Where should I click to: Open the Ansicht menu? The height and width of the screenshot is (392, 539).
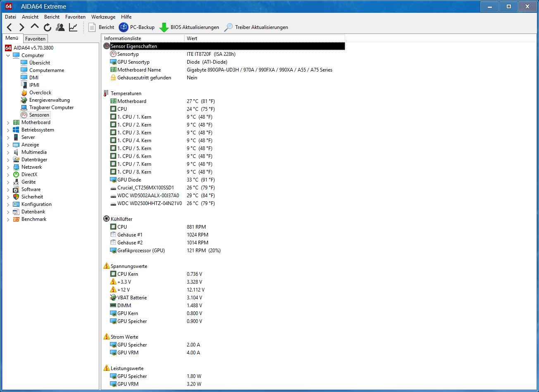coord(30,17)
